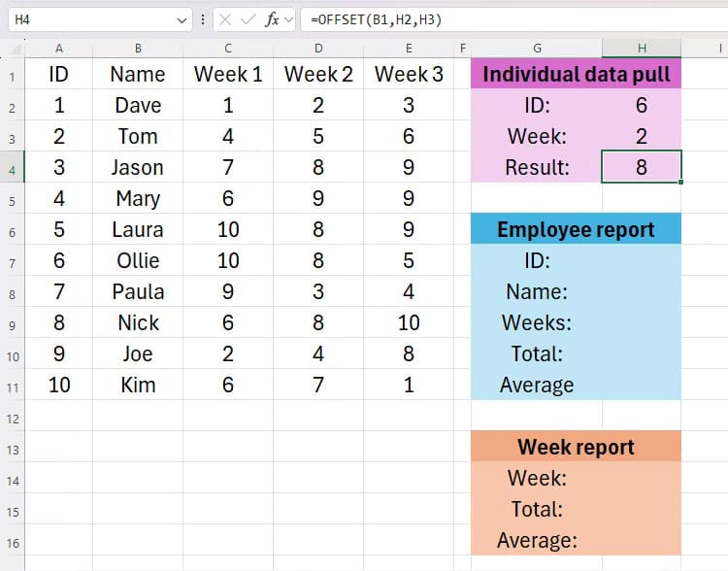The height and width of the screenshot is (571, 728).
Task: Select the row 4 header
Action: click(x=12, y=167)
